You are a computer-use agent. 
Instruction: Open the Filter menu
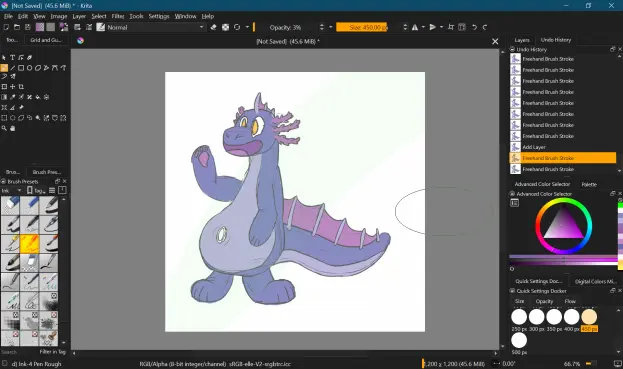(118, 16)
